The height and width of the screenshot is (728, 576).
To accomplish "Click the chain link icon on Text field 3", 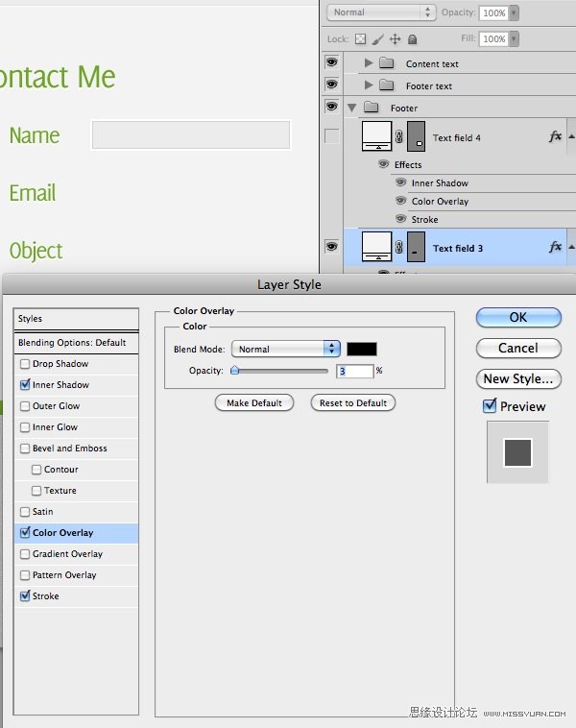I will click(398, 247).
